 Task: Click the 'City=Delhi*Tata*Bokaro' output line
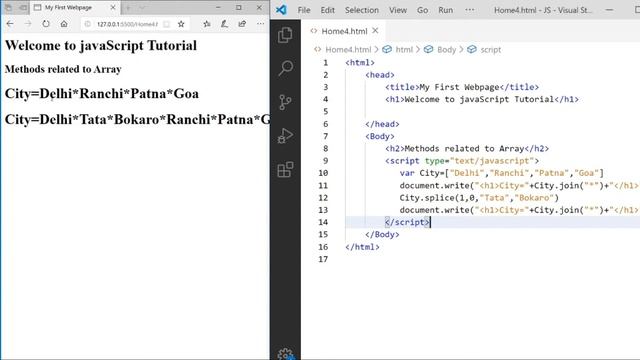coord(137,120)
